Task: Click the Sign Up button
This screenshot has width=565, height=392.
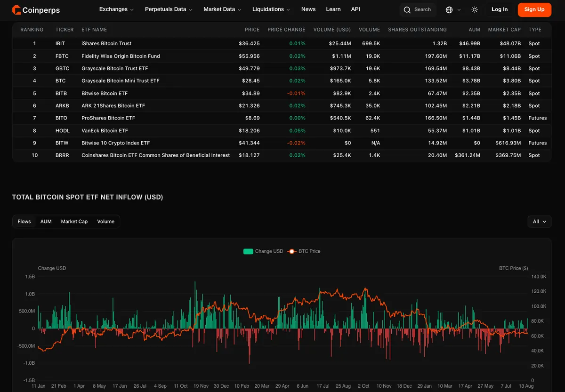Action: (534, 9)
